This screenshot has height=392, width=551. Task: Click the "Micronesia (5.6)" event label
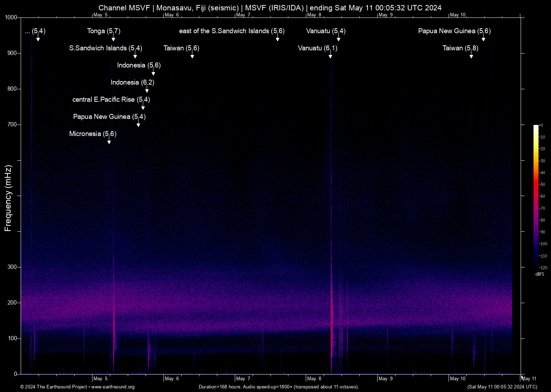93,134
